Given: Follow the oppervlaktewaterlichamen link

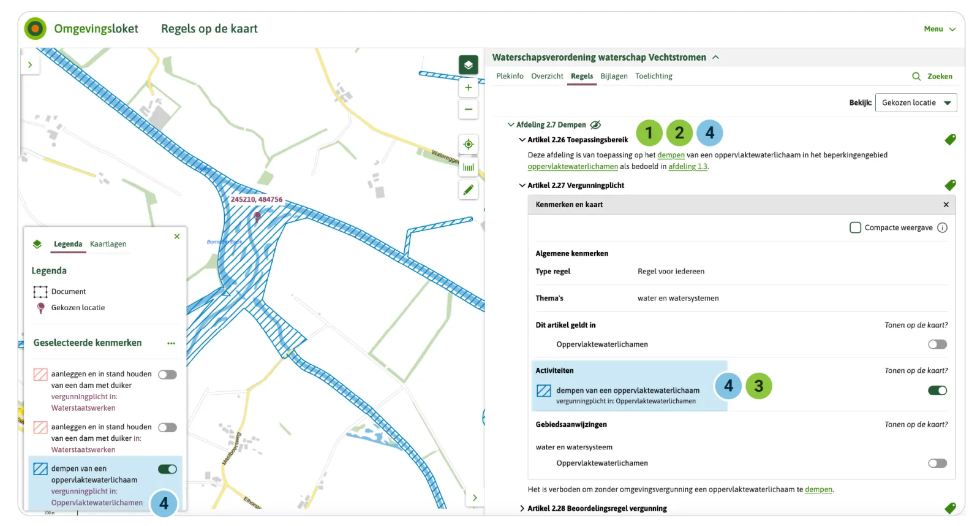Looking at the screenshot, I should (573, 167).
